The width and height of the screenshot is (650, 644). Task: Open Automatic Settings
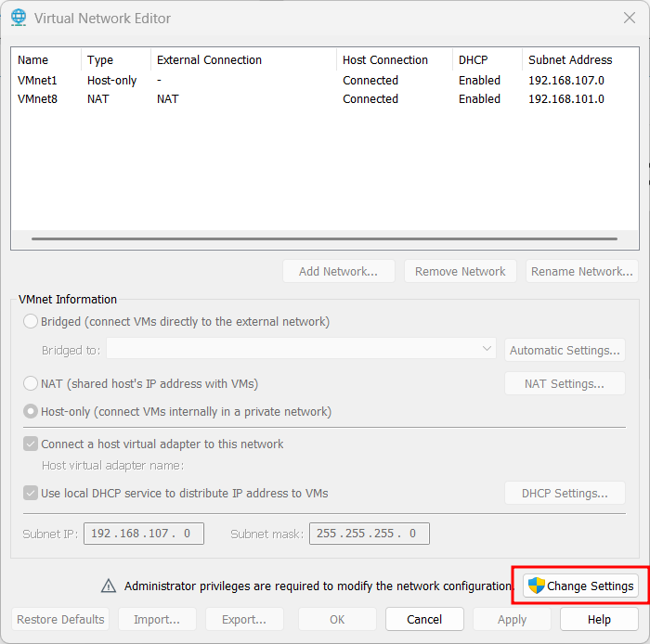pyautogui.click(x=565, y=351)
